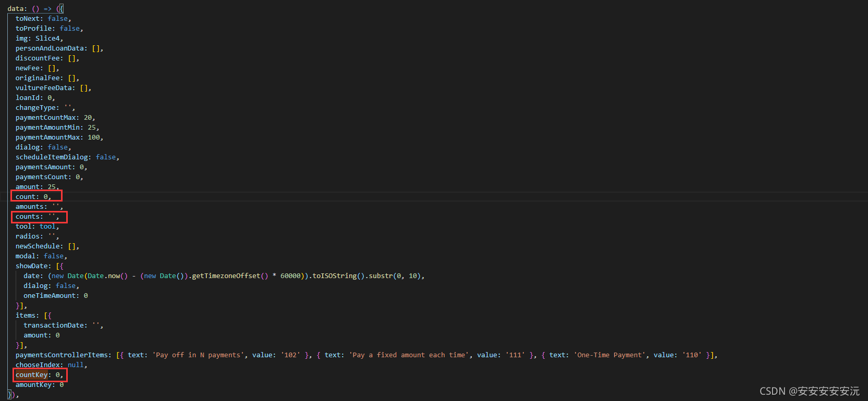This screenshot has height=401, width=868.
Task: Click the 'Pay off in N payments' string
Action: (198, 355)
